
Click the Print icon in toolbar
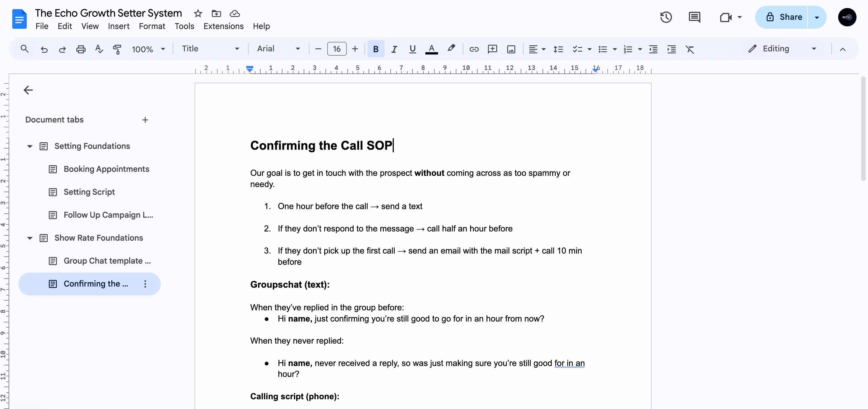pyautogui.click(x=81, y=49)
